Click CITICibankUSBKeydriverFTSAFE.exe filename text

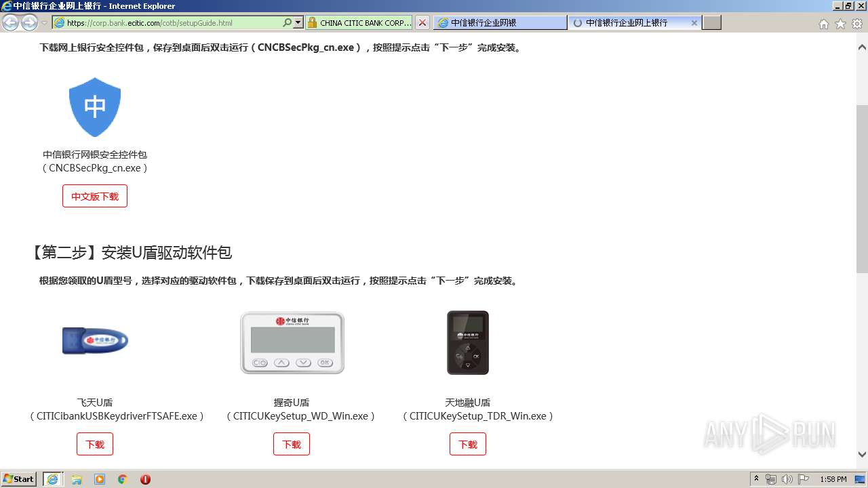117,416
